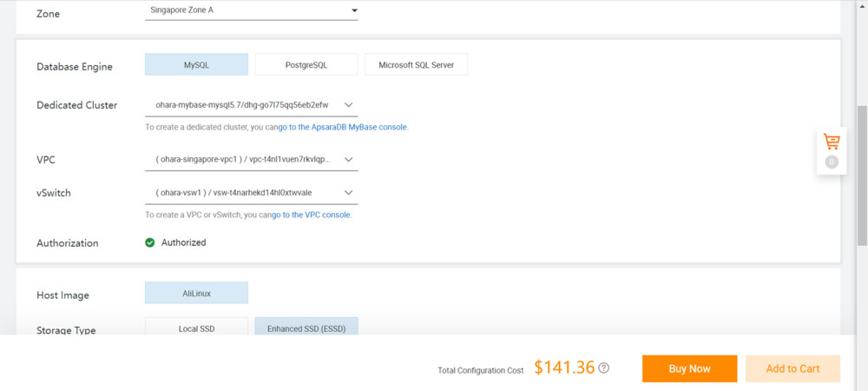Select Enhanced SSD (ESSD) storage type
Viewport: 868px width, 391px height.
306,328
